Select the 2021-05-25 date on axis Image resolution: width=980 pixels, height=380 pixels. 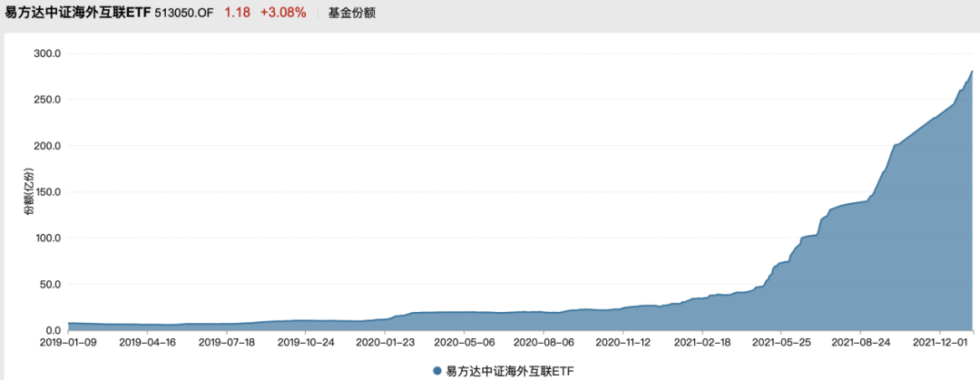pos(781,343)
